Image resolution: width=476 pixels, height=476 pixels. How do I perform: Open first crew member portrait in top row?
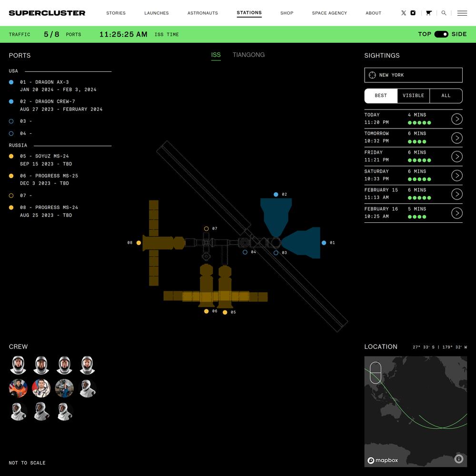pyautogui.click(x=18, y=365)
